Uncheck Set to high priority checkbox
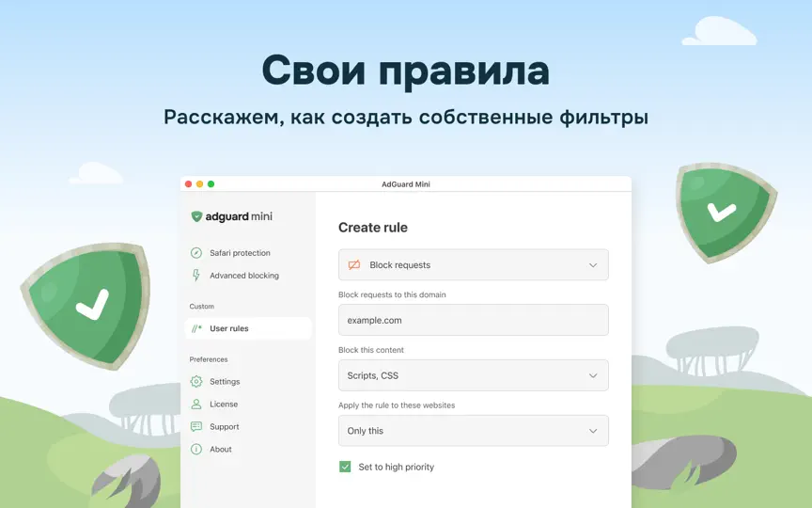The width and height of the screenshot is (812, 508). click(345, 467)
